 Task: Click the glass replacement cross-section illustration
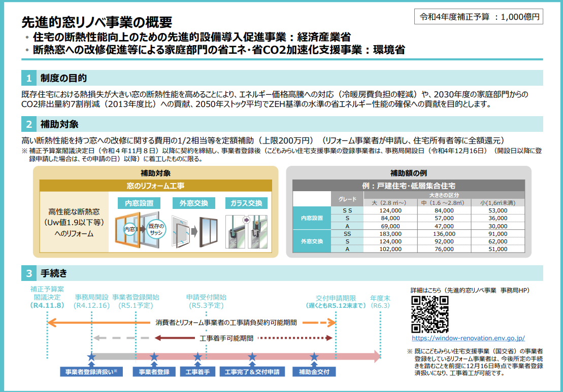click(246, 232)
